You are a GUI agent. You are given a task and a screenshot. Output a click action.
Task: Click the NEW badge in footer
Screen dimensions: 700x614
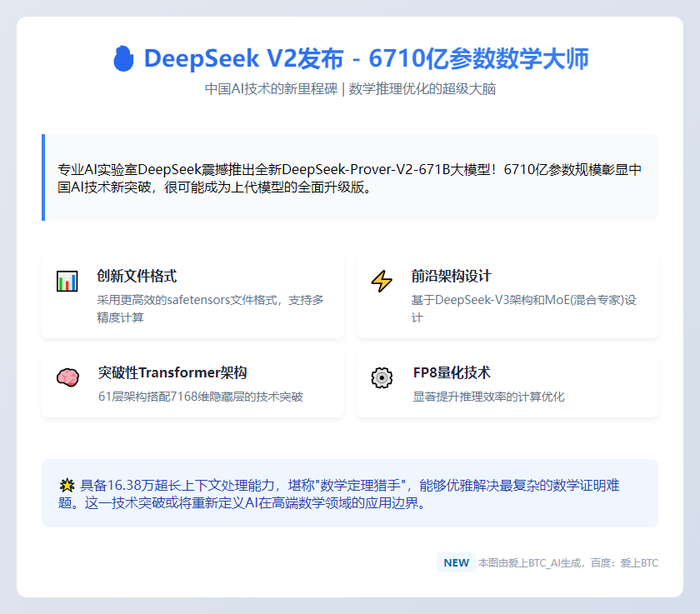point(456,562)
